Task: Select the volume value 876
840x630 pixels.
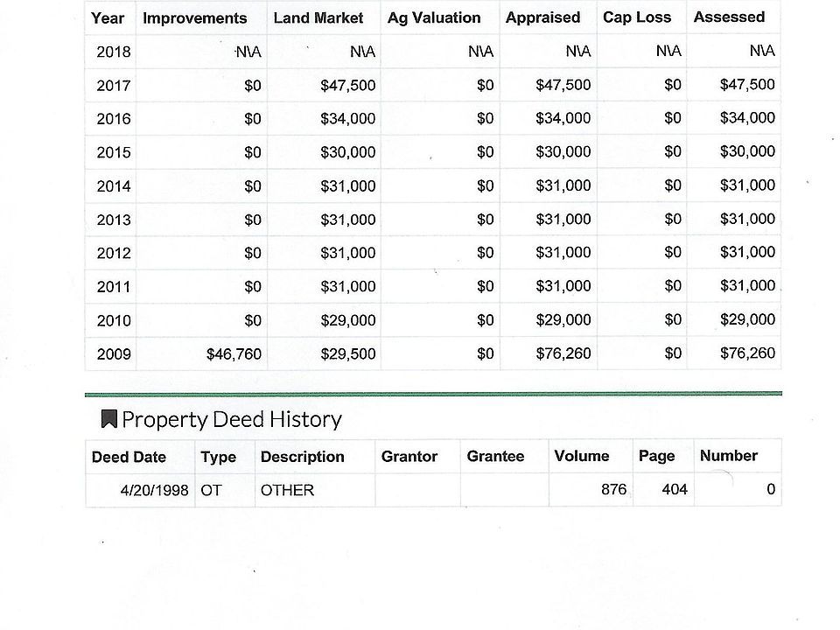Action: coord(614,489)
